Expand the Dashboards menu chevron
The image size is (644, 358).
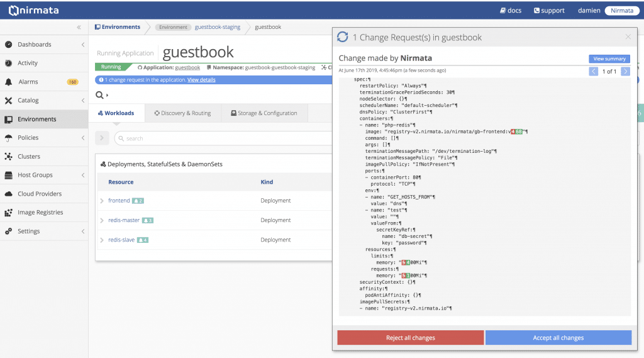point(83,45)
